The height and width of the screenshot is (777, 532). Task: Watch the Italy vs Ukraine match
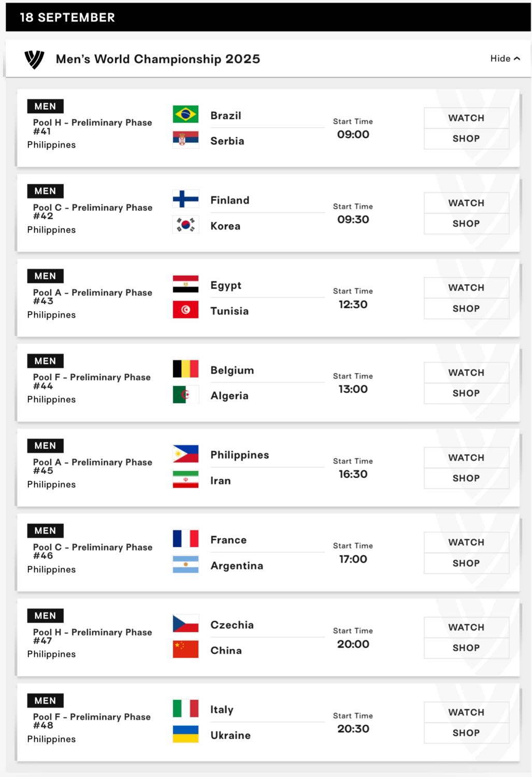pyautogui.click(x=466, y=712)
